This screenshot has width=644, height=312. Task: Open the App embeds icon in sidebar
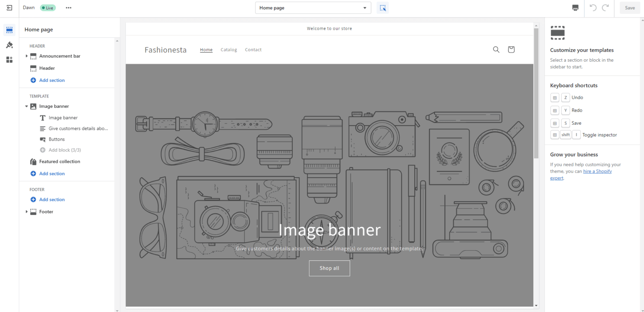pyautogui.click(x=9, y=60)
